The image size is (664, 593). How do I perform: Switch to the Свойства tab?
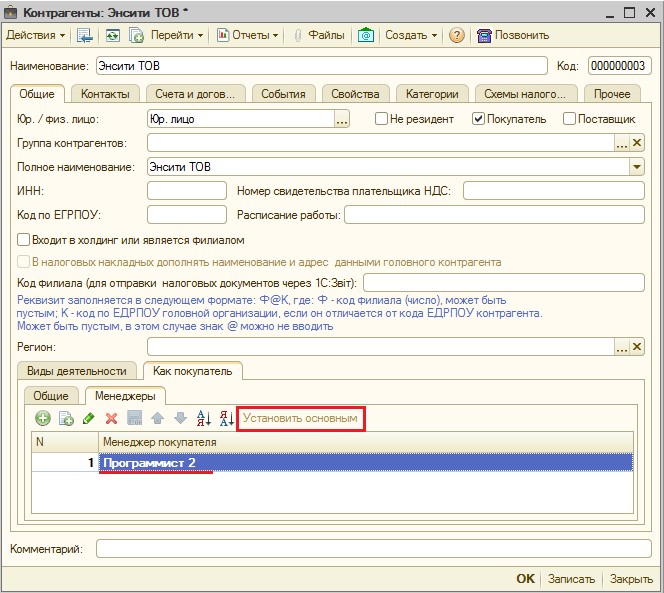pyautogui.click(x=355, y=94)
